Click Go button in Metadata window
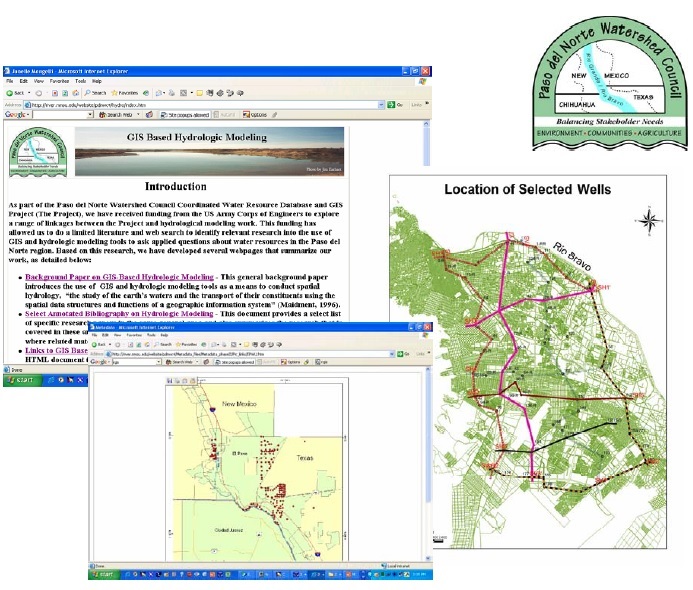The width and height of the screenshot is (693, 590). tap(403, 354)
